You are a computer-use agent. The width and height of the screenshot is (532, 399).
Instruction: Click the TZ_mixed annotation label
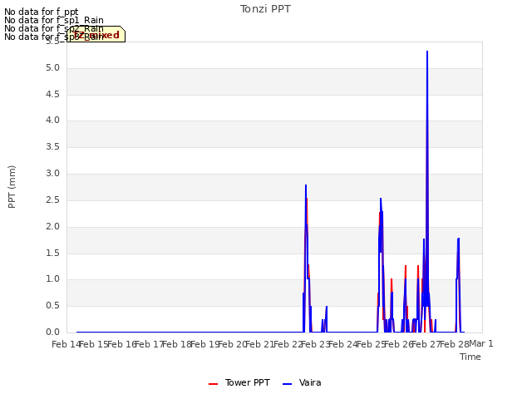click(x=96, y=34)
